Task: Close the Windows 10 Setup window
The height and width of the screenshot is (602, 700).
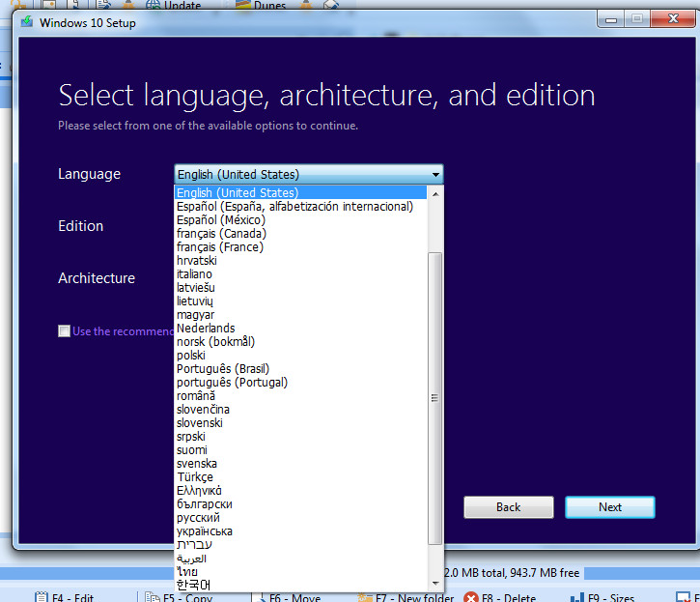Action: tap(669, 18)
